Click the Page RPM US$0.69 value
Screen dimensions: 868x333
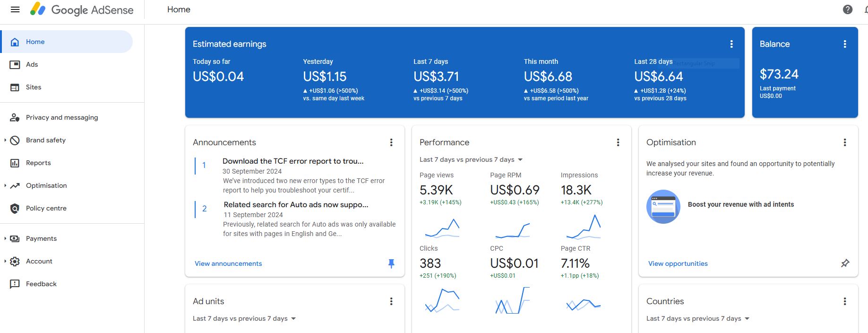tap(515, 190)
